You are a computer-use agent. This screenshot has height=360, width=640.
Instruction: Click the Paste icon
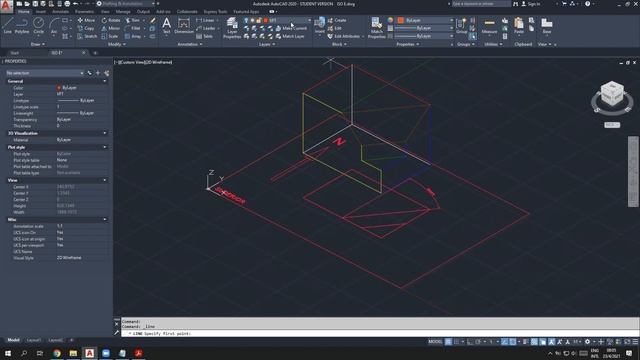518,25
